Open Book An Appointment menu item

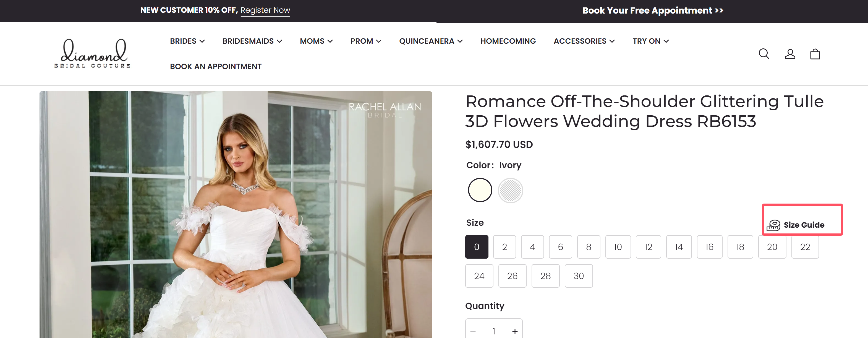tap(216, 66)
